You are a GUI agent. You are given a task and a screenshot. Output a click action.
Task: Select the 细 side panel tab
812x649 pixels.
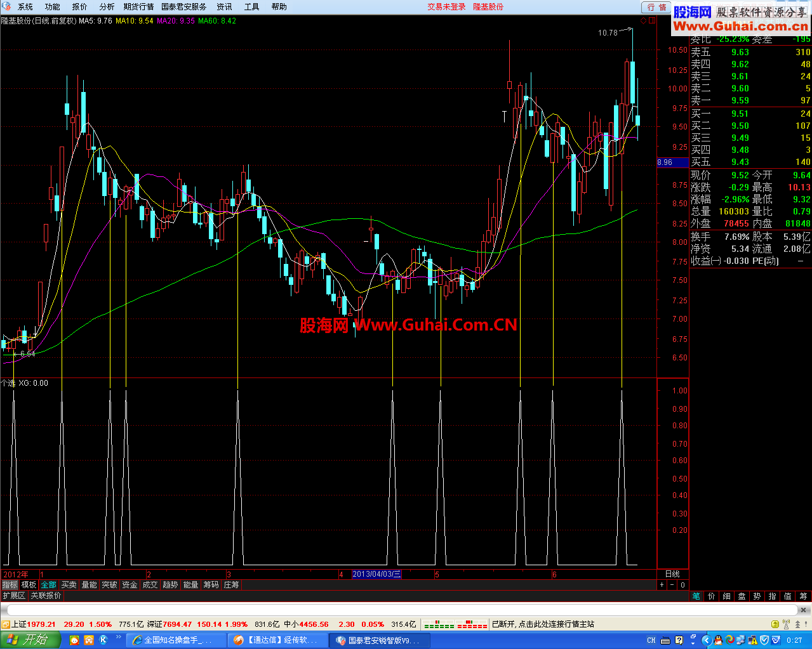[x=727, y=596]
